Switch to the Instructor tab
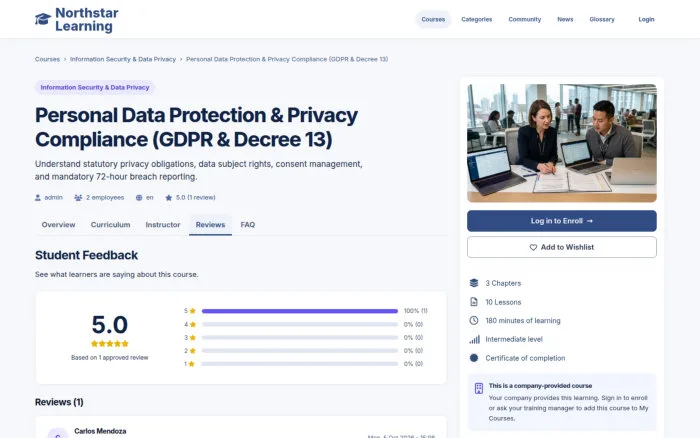Image resolution: width=700 pixels, height=438 pixels. click(x=163, y=225)
